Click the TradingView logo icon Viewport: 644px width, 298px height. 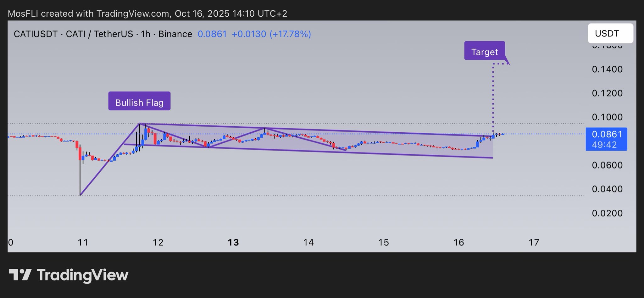click(20, 275)
